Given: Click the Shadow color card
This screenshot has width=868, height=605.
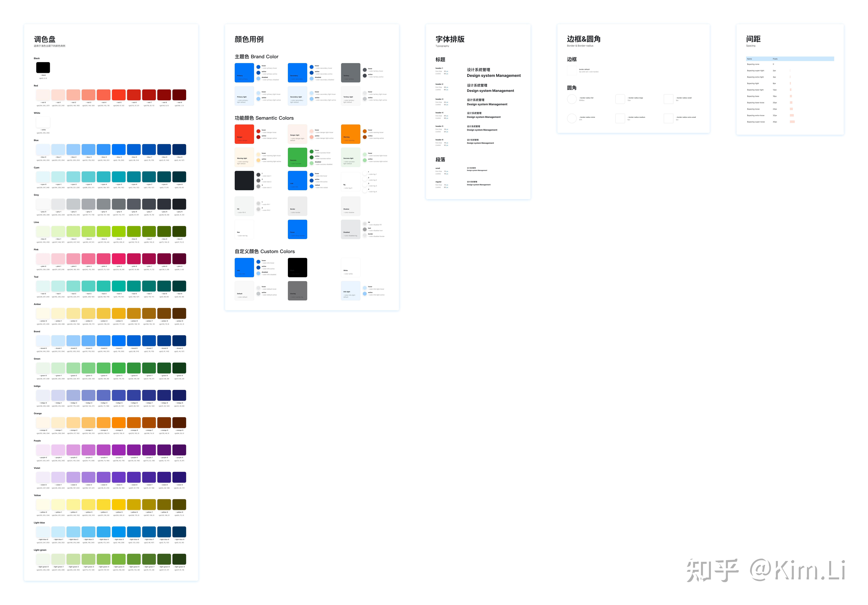Looking at the screenshot, I should tap(350, 206).
